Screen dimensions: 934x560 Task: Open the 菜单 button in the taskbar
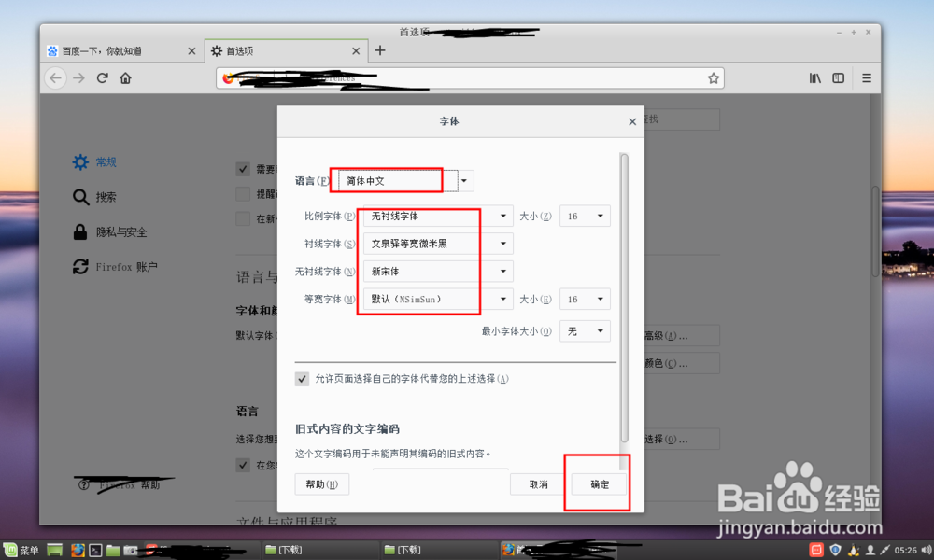tap(19, 550)
